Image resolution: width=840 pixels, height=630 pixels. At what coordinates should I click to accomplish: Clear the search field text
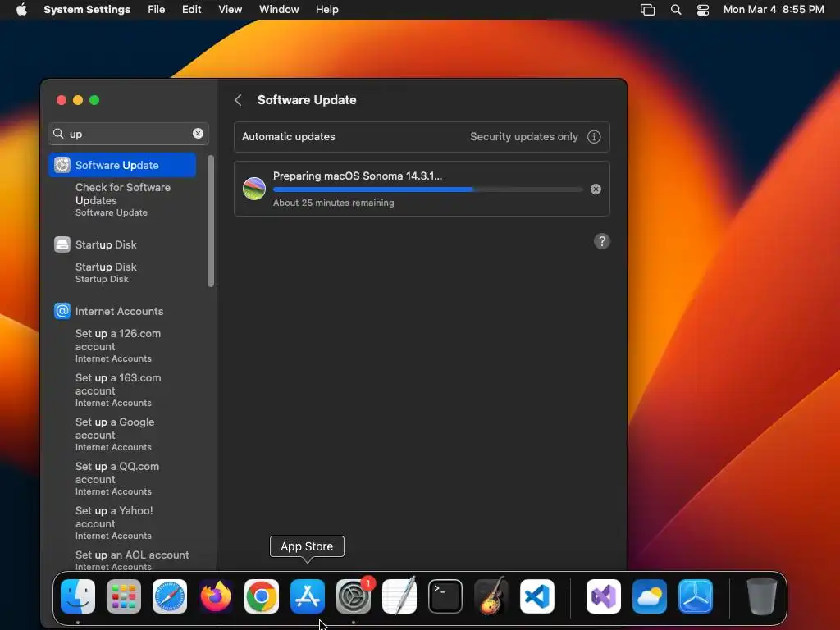coord(198,134)
